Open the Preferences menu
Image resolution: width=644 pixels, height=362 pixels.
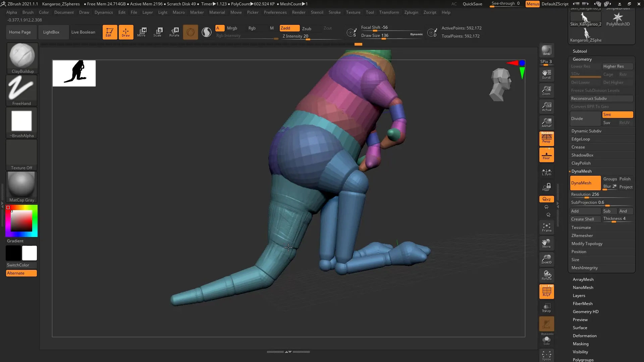275,12
